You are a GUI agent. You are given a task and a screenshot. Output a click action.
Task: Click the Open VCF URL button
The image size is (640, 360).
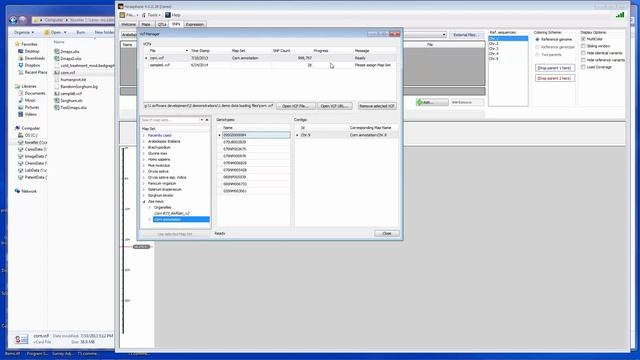[x=334, y=106]
